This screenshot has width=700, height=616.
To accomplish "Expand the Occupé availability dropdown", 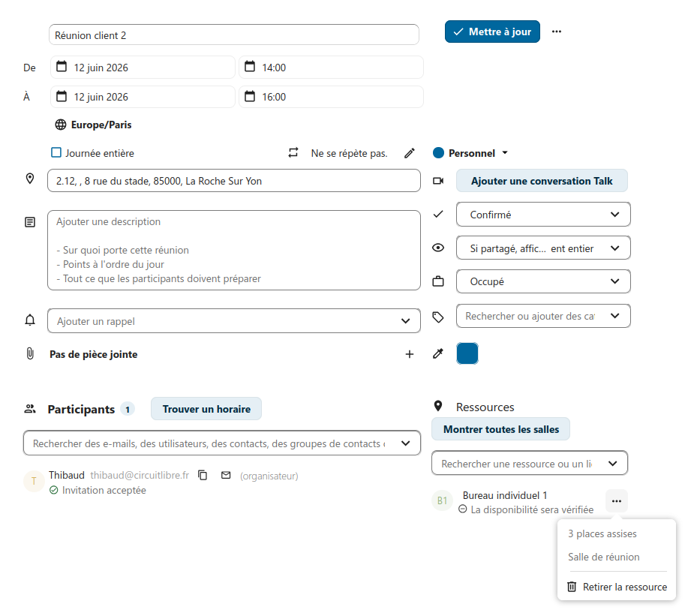I will [543, 281].
